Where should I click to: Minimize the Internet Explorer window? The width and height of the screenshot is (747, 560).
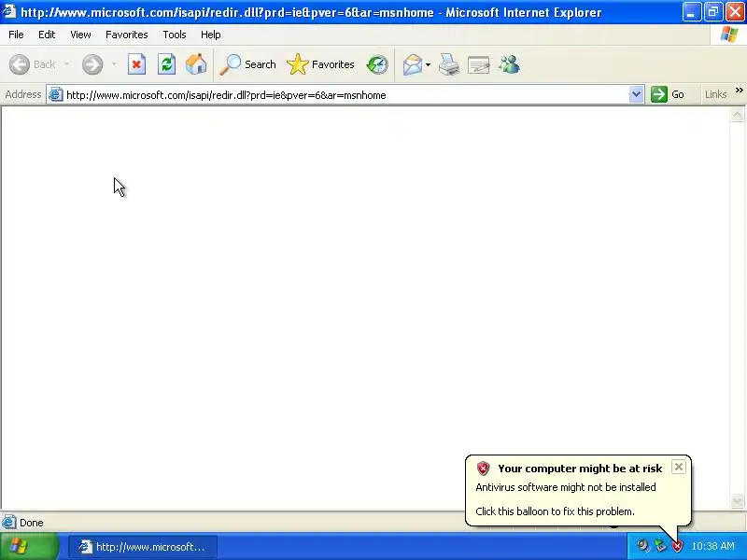click(x=691, y=12)
